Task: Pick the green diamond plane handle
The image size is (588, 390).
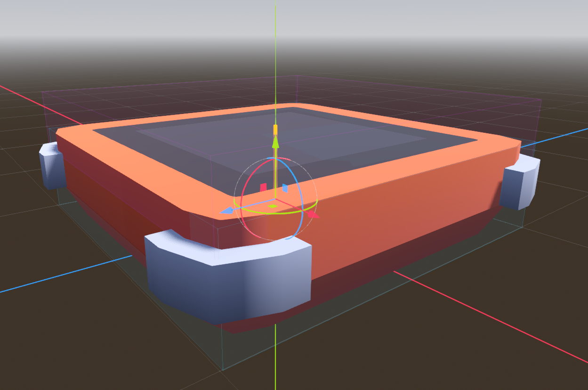Action: click(x=272, y=206)
